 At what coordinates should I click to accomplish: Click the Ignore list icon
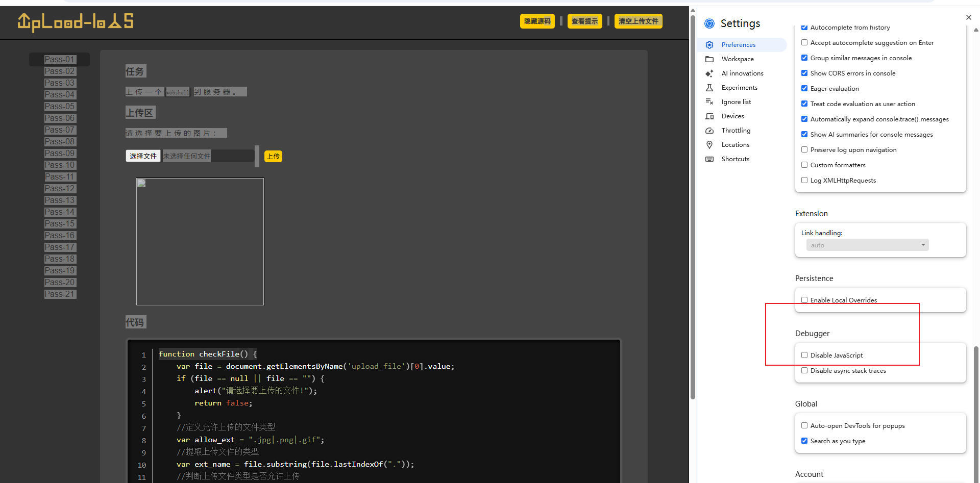709,102
